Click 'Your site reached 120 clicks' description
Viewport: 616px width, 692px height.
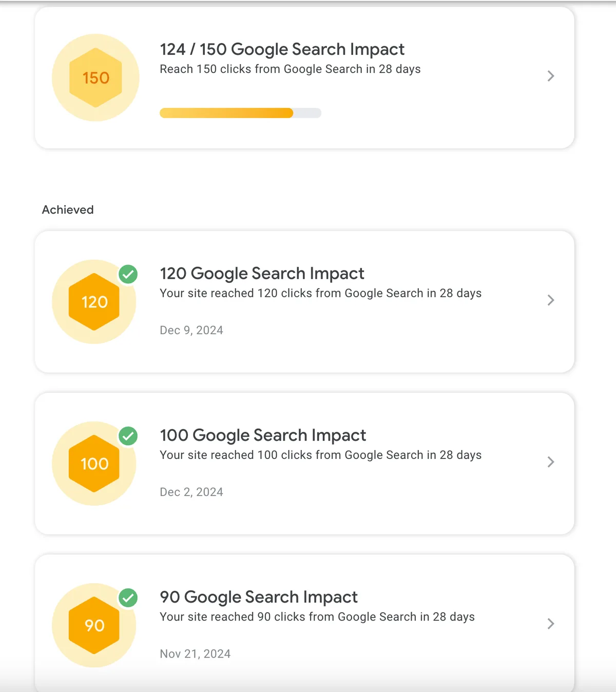(321, 293)
